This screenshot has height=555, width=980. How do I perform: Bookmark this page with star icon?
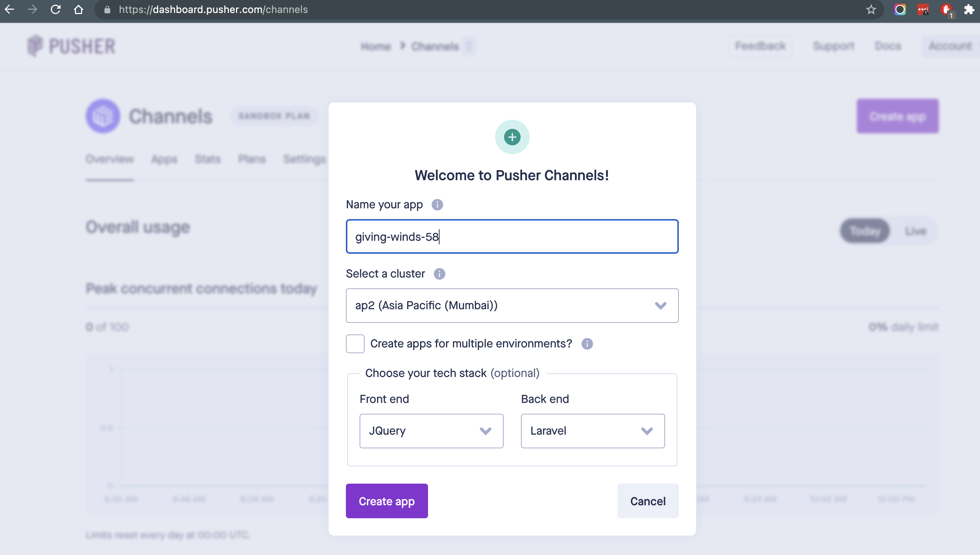[871, 9]
